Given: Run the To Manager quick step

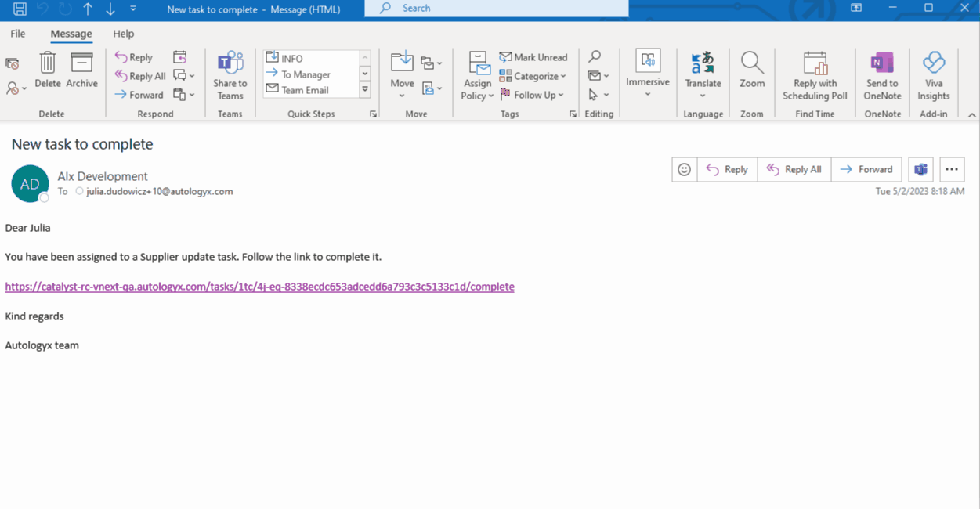Looking at the screenshot, I should point(311,74).
